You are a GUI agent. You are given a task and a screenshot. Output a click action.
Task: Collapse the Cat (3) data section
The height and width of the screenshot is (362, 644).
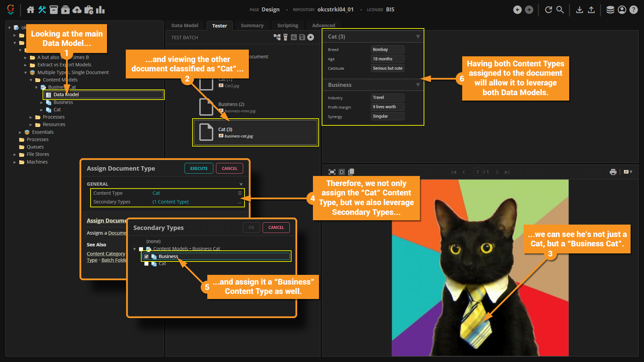418,37
